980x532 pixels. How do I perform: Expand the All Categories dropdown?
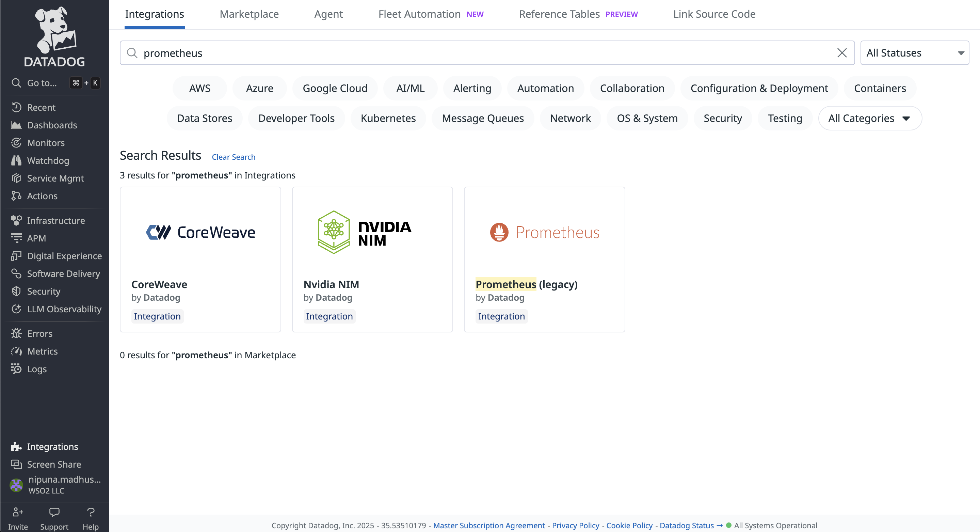pyautogui.click(x=870, y=118)
